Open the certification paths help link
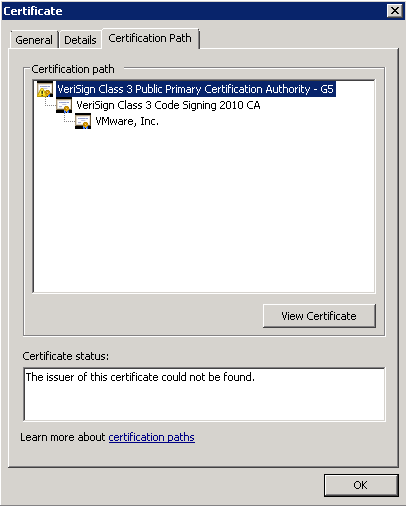The image size is (406, 506). coord(152,437)
